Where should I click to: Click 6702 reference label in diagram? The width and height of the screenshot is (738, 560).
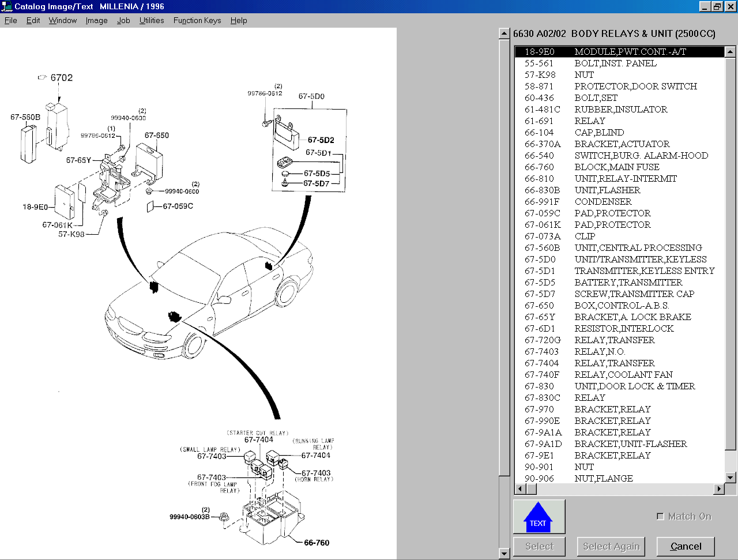(61, 78)
